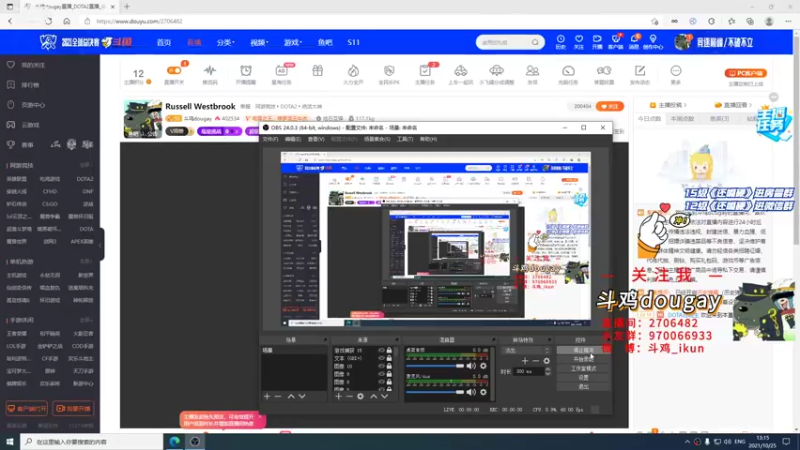Open OBS 帮助(H) menu
This screenshot has height=450, width=800.
pos(428,139)
